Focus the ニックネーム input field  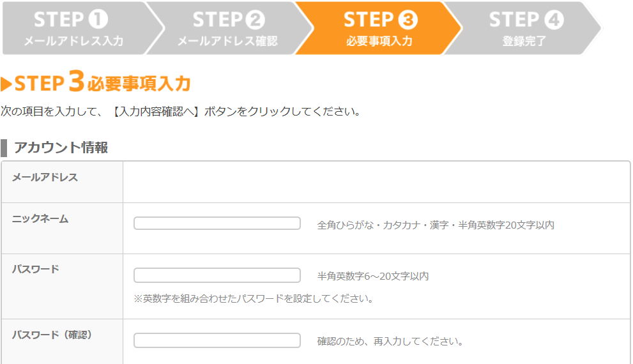(x=217, y=223)
